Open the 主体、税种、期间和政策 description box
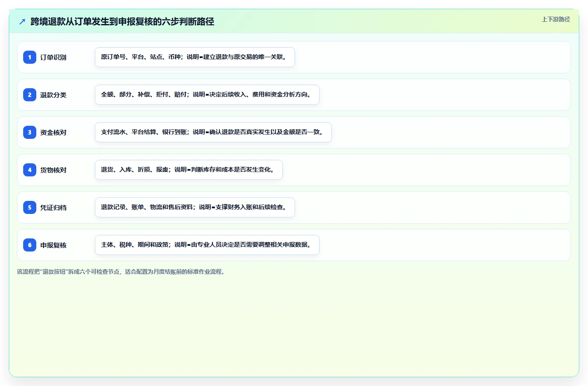 (207, 245)
